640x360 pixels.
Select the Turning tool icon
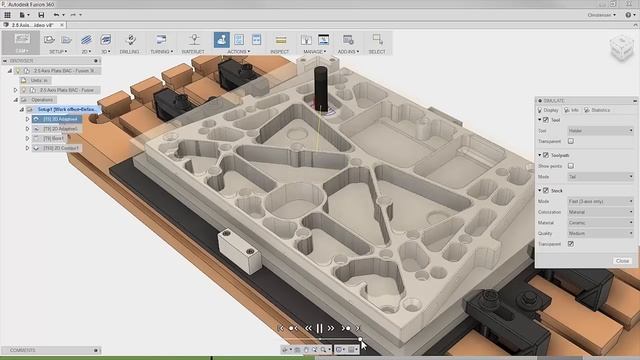point(161,40)
